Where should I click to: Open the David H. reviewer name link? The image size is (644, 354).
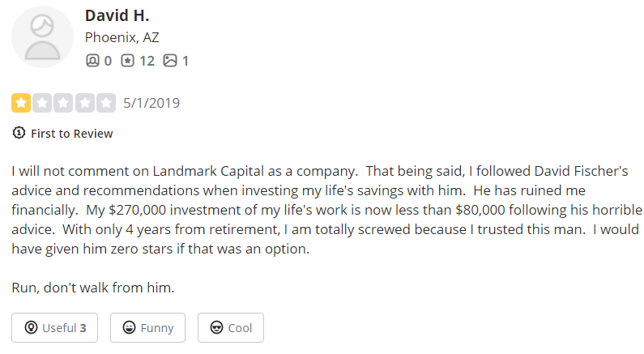pos(117,16)
